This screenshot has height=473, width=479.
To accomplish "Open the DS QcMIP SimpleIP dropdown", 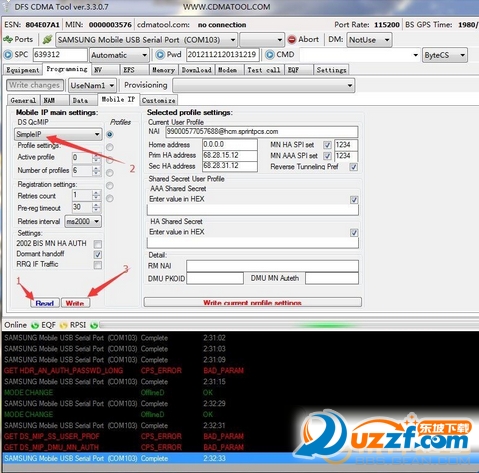I will click(x=58, y=134).
